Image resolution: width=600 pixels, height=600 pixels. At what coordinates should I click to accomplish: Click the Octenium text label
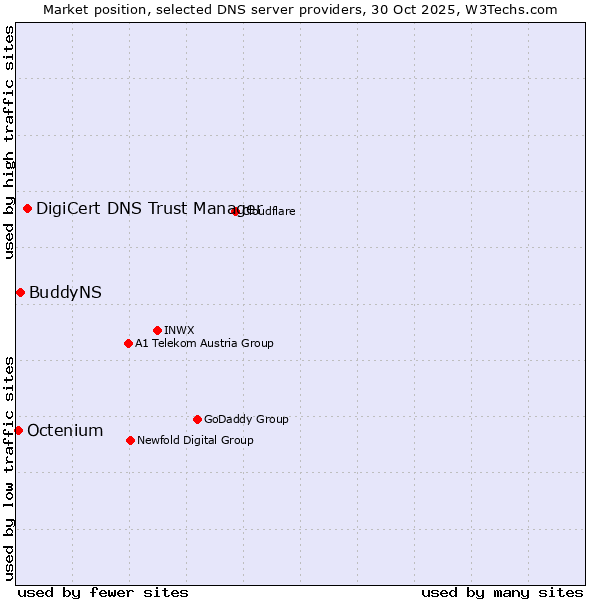[65, 430]
